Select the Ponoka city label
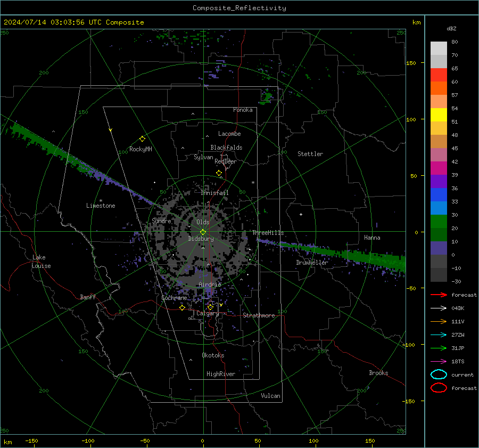Image resolution: width=479 pixels, height=448 pixels. coord(243,110)
